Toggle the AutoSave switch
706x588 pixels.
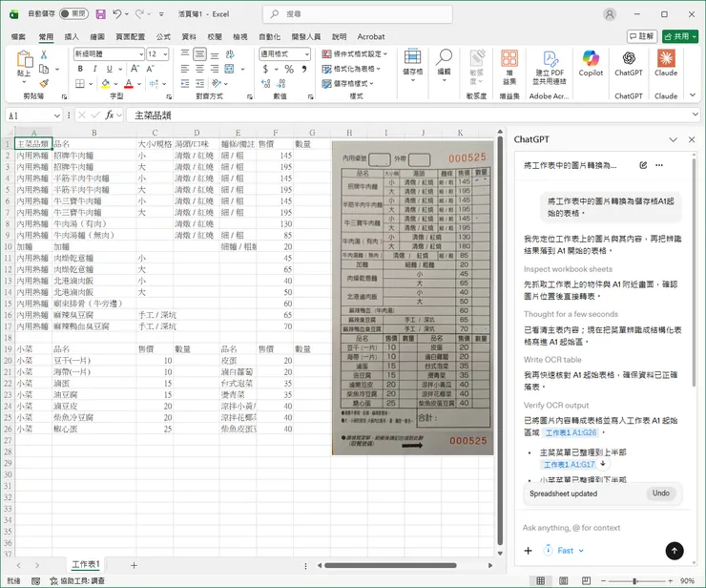pyautogui.click(x=73, y=14)
